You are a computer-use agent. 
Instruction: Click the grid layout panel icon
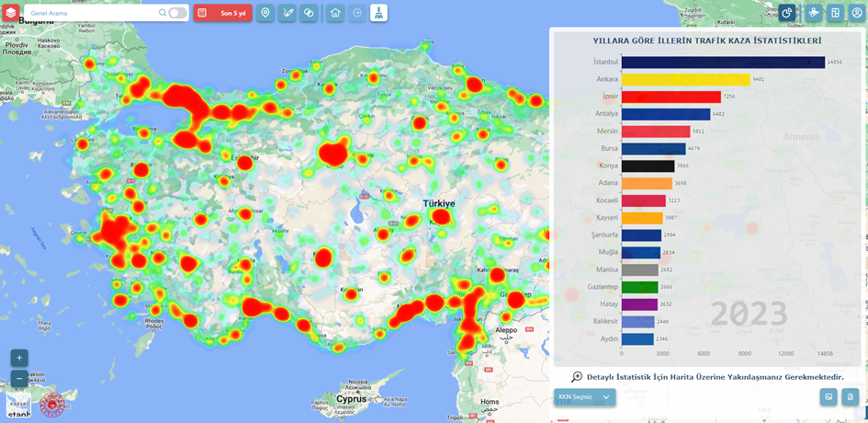[x=835, y=13]
